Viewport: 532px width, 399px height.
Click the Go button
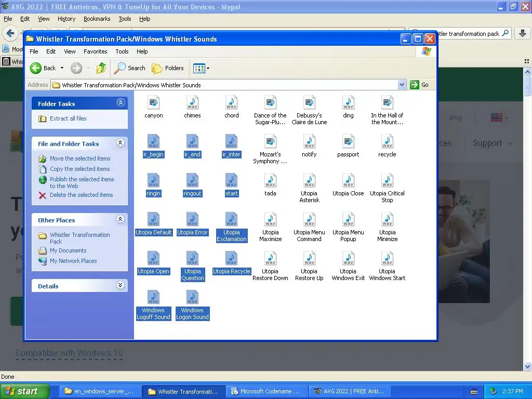pyautogui.click(x=419, y=85)
